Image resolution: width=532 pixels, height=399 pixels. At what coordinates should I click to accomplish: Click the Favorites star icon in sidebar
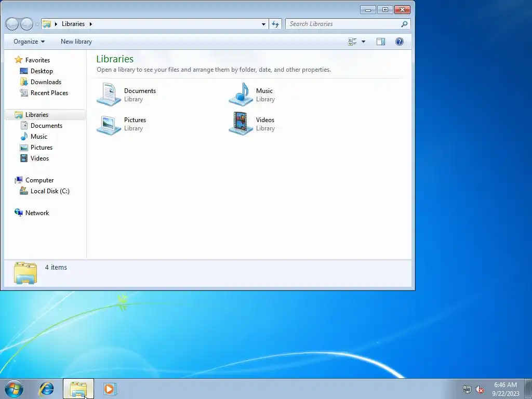pyautogui.click(x=19, y=60)
